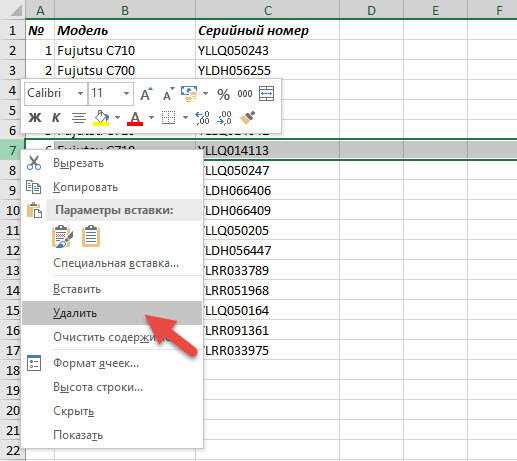The width and height of the screenshot is (517, 461).
Task: Click serial cell ending 051968
Action: point(271,290)
